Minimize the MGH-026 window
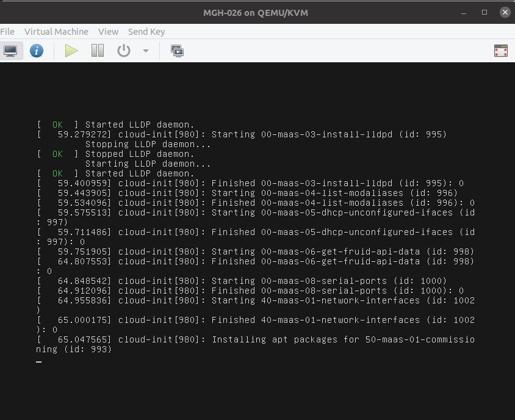 coord(464,12)
